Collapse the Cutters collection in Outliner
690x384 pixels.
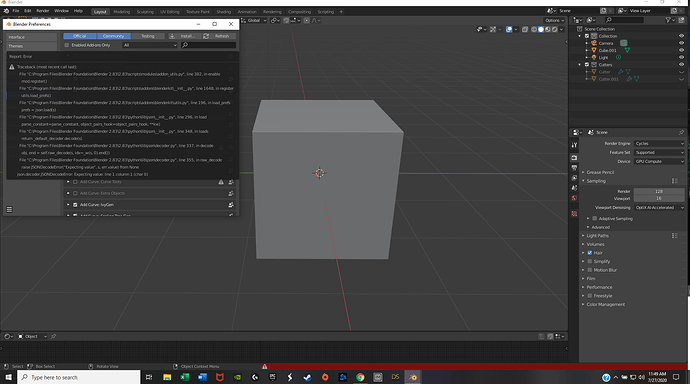(x=580, y=65)
